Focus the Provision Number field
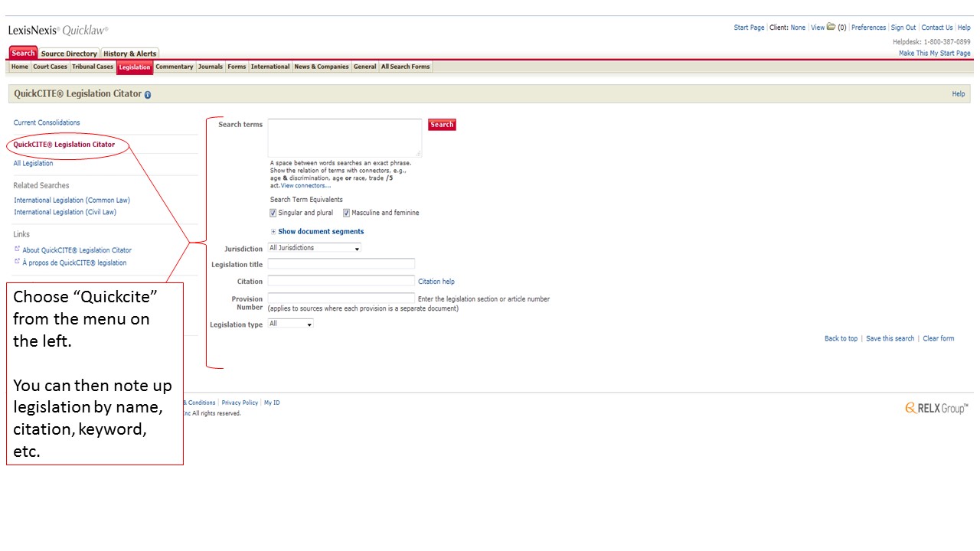 pos(341,298)
